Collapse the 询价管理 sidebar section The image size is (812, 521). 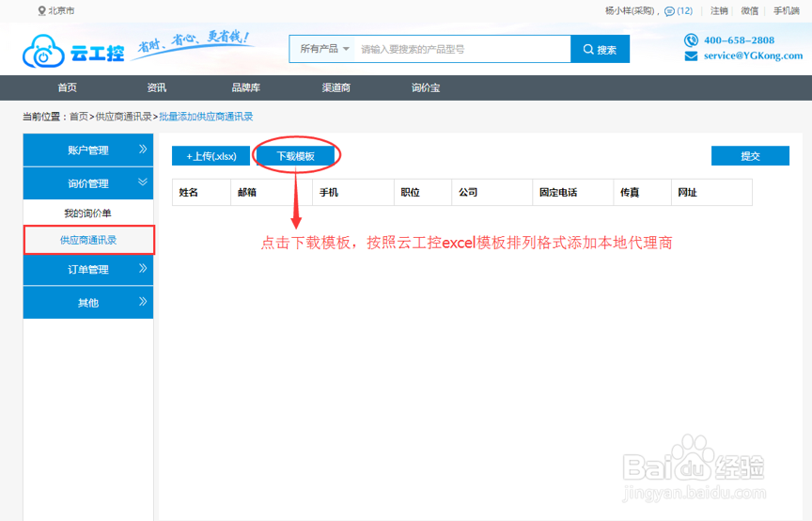tap(88, 183)
